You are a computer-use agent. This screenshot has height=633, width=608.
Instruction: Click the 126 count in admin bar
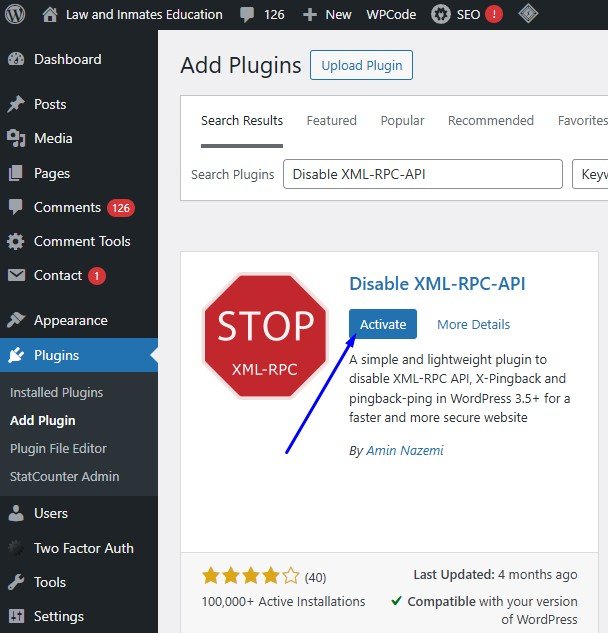(x=274, y=15)
